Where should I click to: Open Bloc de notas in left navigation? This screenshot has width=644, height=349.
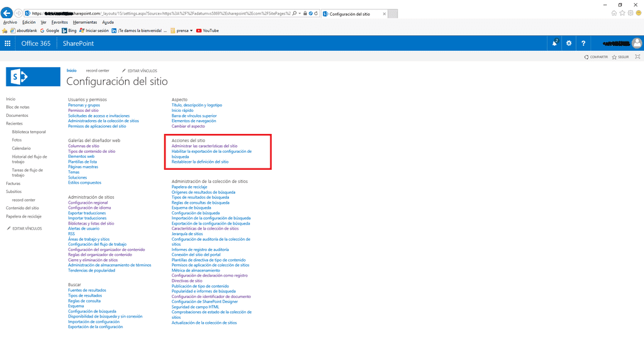[x=18, y=107]
